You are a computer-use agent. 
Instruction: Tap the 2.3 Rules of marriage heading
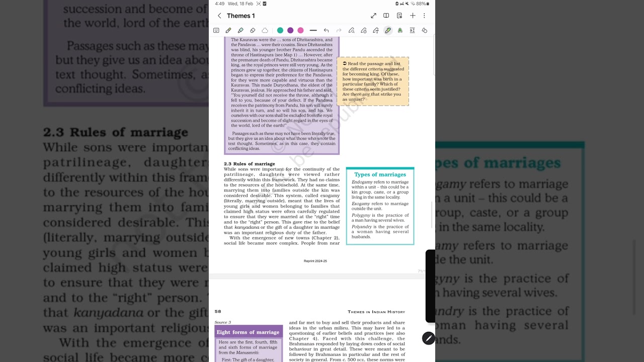point(250,164)
